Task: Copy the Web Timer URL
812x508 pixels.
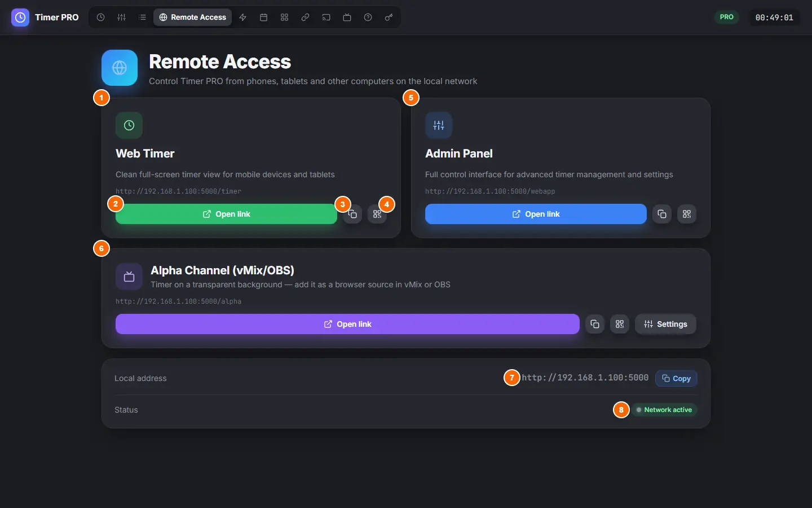Action: [x=352, y=214]
